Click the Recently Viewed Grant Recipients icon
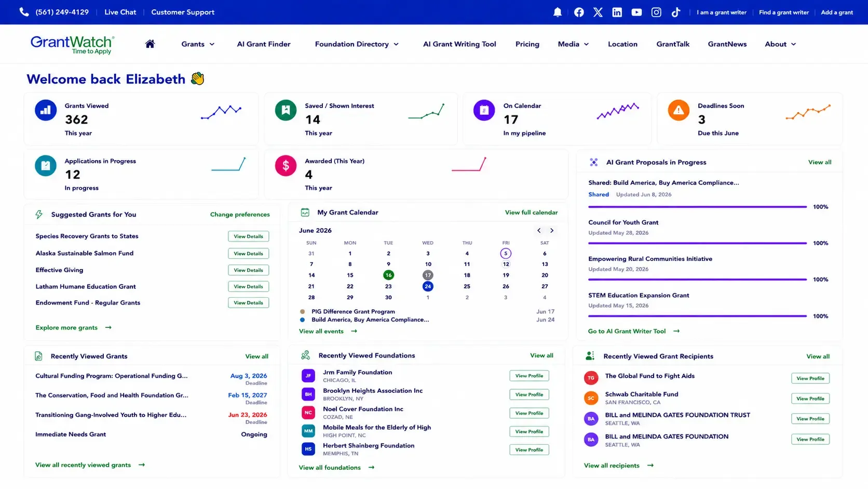868x489 pixels. (590, 356)
